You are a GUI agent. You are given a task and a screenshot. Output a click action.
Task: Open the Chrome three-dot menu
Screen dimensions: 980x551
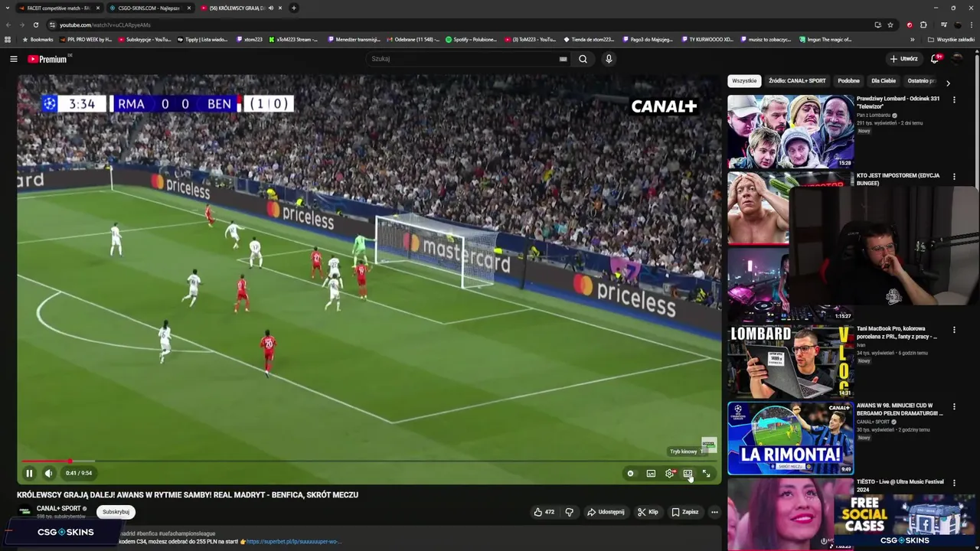(x=972, y=24)
